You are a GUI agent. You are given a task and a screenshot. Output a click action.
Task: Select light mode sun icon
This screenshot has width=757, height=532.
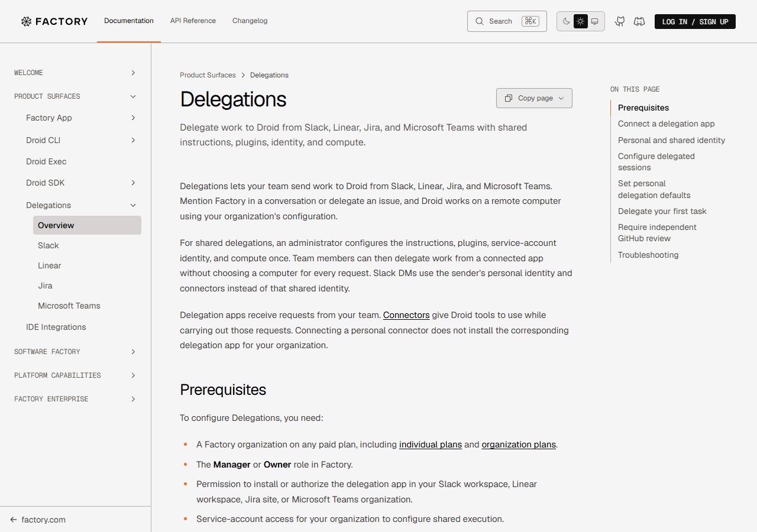click(581, 21)
